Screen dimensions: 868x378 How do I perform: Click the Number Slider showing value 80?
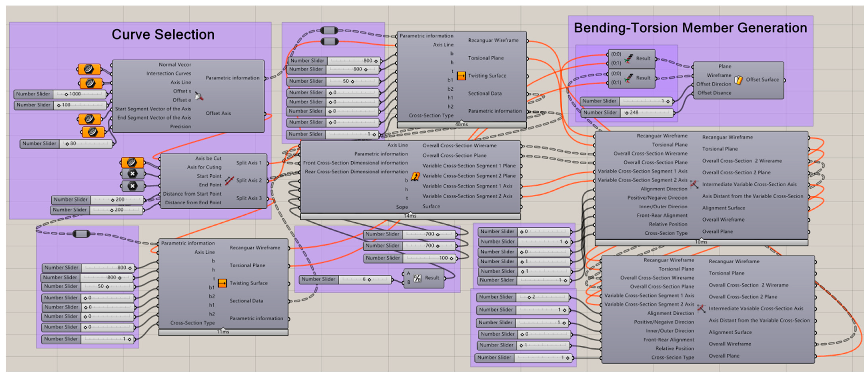click(x=66, y=144)
